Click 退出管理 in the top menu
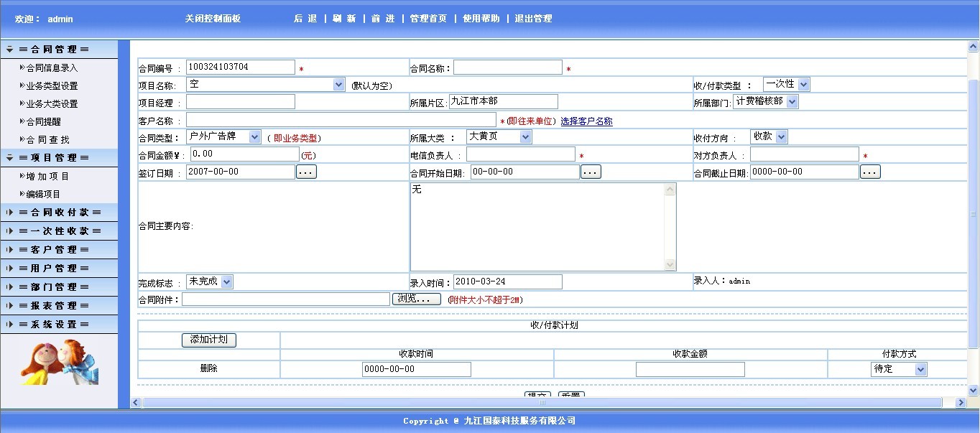Viewport: 980px width, 433px height. 533,19
